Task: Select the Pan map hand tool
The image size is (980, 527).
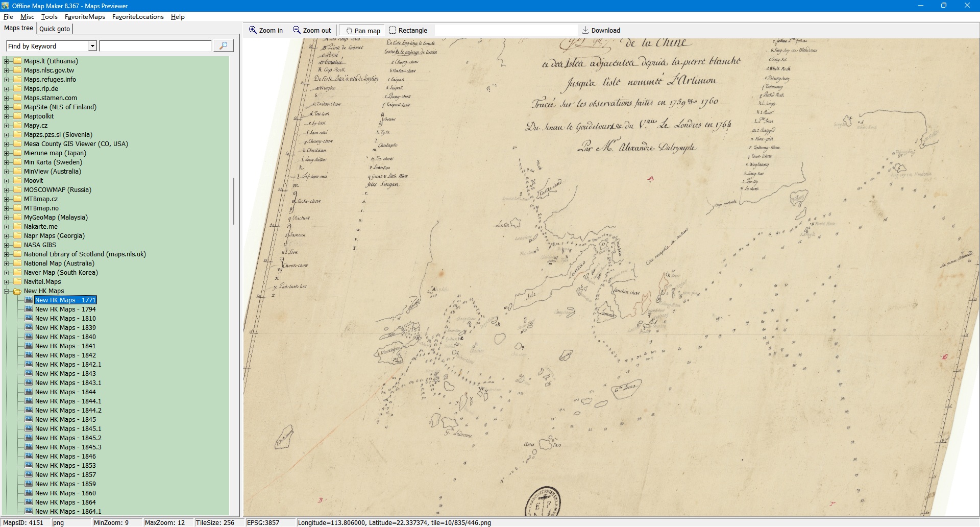Action: (x=350, y=31)
